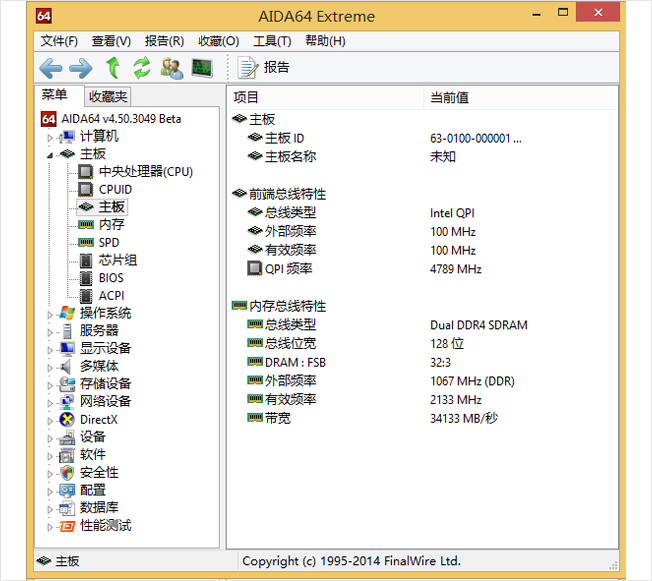Click the shield icon beside 安全性
This screenshot has height=581, width=652.
click(x=67, y=473)
